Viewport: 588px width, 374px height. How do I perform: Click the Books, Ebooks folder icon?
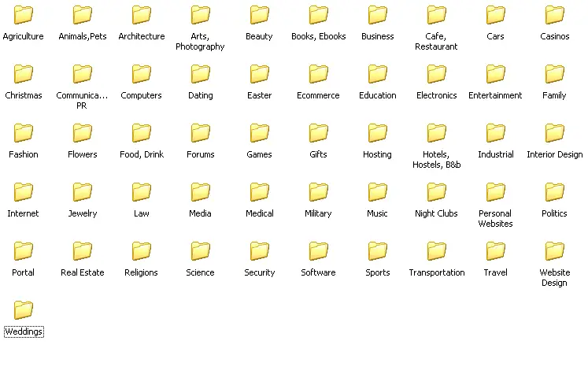point(318,15)
